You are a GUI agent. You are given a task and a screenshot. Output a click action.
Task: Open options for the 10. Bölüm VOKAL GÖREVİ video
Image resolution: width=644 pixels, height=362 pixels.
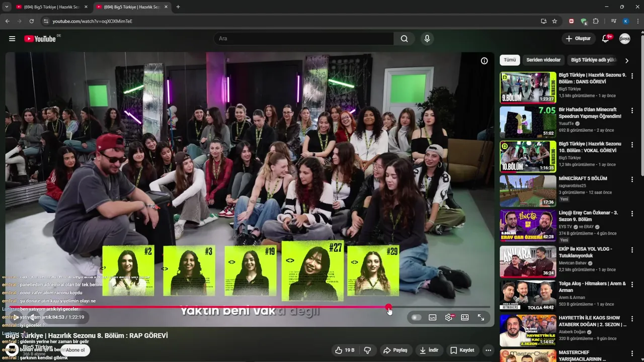click(x=632, y=145)
